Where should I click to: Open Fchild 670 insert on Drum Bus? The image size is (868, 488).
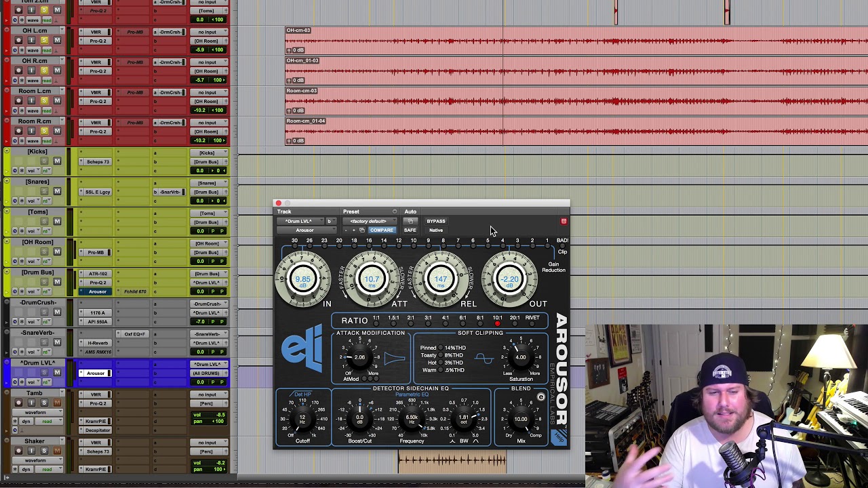point(135,291)
